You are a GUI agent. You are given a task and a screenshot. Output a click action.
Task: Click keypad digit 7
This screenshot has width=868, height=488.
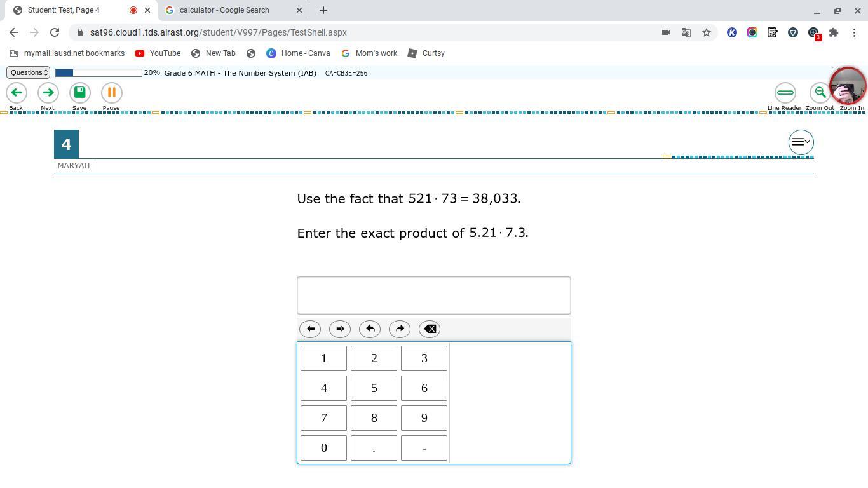323,418
